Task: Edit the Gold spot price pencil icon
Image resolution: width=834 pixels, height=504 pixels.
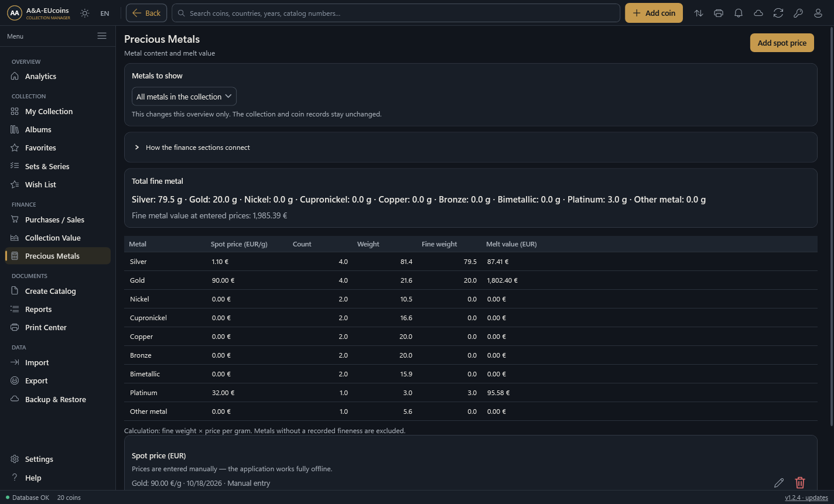Action: [x=779, y=482]
